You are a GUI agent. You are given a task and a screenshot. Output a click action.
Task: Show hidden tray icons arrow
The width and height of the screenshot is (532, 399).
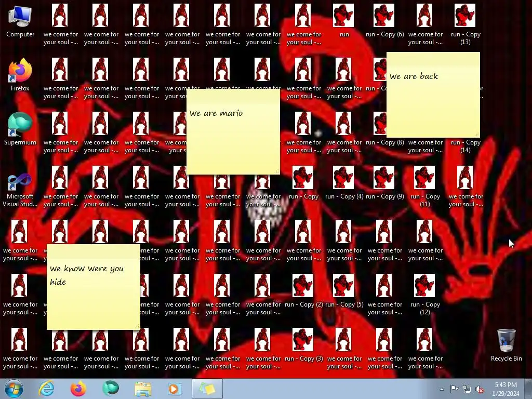(442, 389)
